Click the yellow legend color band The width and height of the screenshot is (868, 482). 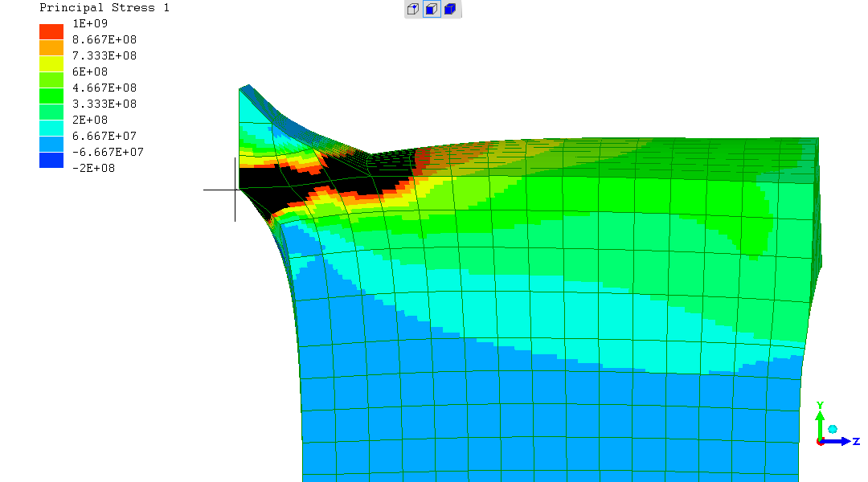click(51, 63)
